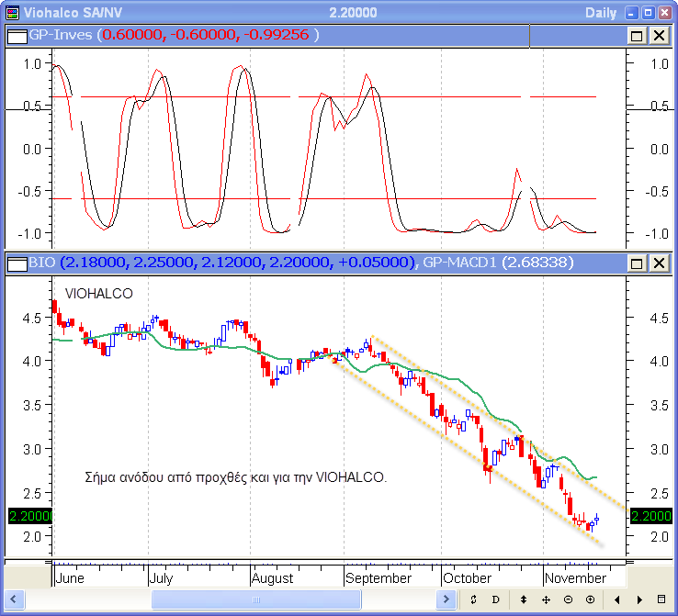678x616 pixels.
Task: Maximize the GP-Inves indicator pane
Action: [x=637, y=35]
